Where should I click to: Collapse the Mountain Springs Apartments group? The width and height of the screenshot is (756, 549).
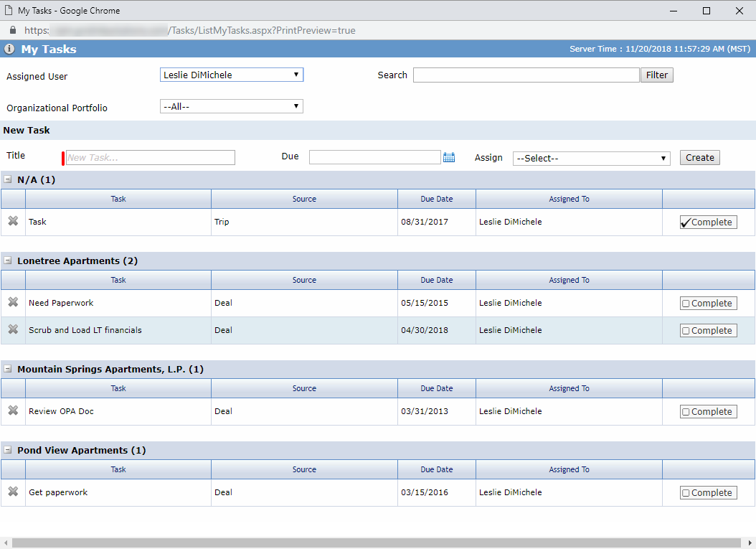coord(8,369)
